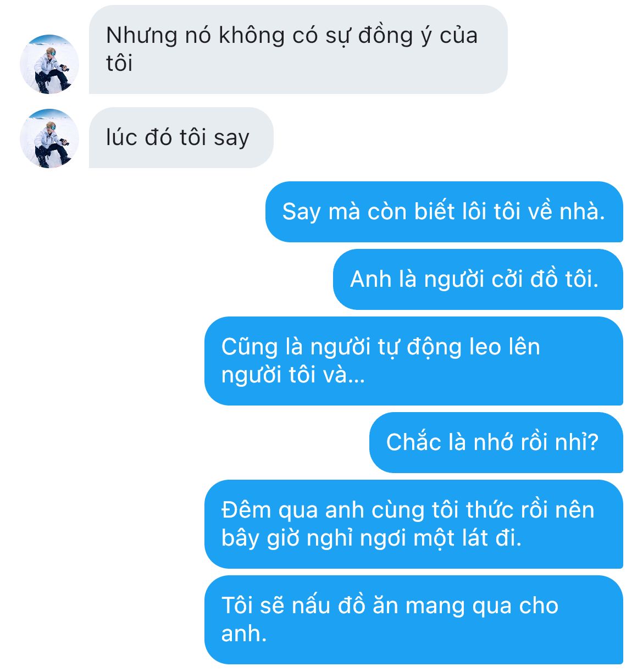The image size is (643, 672).
Task: Click the word 'Đêm' at the start of the blue message
Action: (247, 510)
